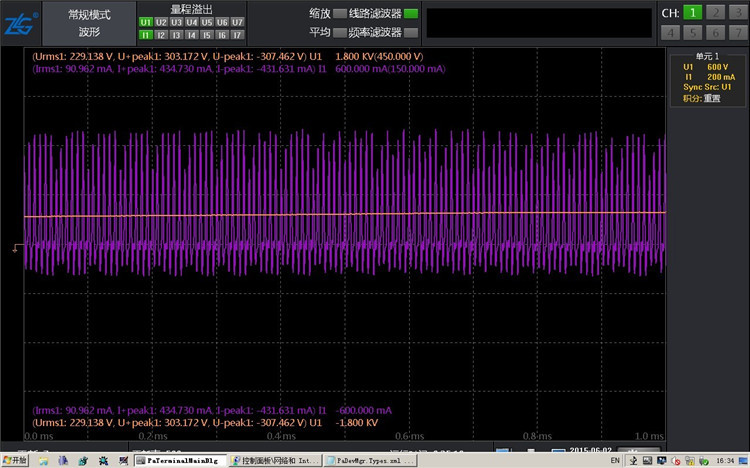The height and width of the screenshot is (468, 750).
Task: Click the orange U1 voltage trace
Action: click(x=300, y=214)
